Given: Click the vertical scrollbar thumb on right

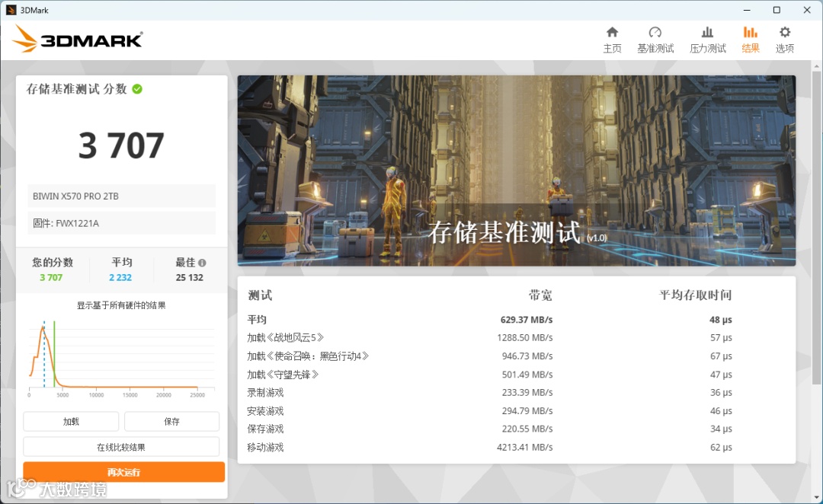Looking at the screenshot, I should (x=816, y=228).
